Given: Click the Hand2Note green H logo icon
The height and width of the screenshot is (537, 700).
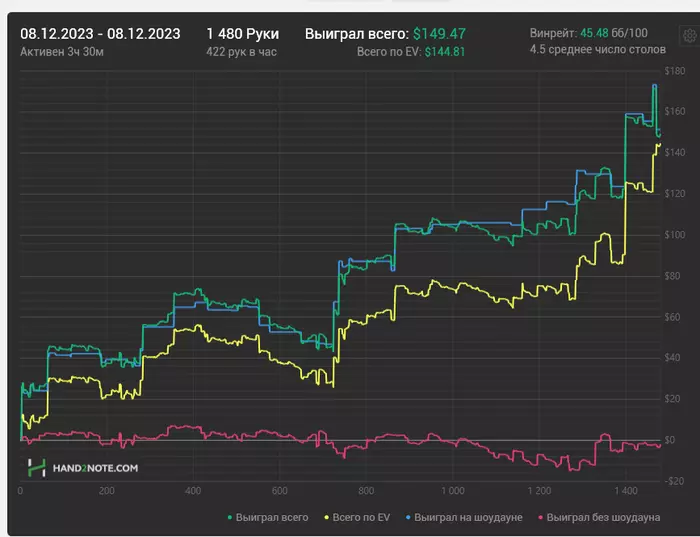Looking at the screenshot, I should pos(37,468).
